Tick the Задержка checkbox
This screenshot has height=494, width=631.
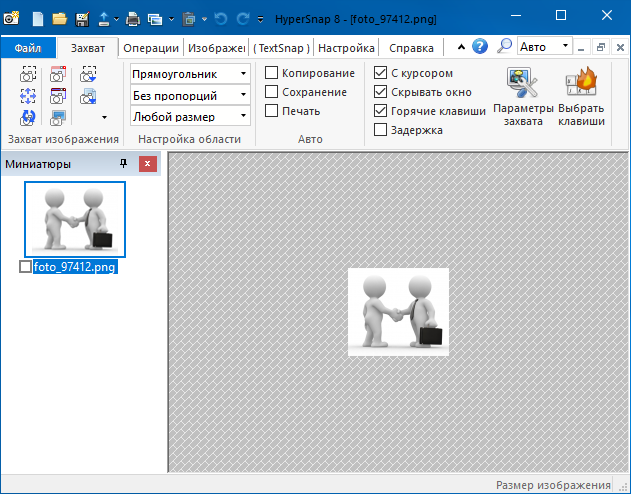click(x=381, y=130)
